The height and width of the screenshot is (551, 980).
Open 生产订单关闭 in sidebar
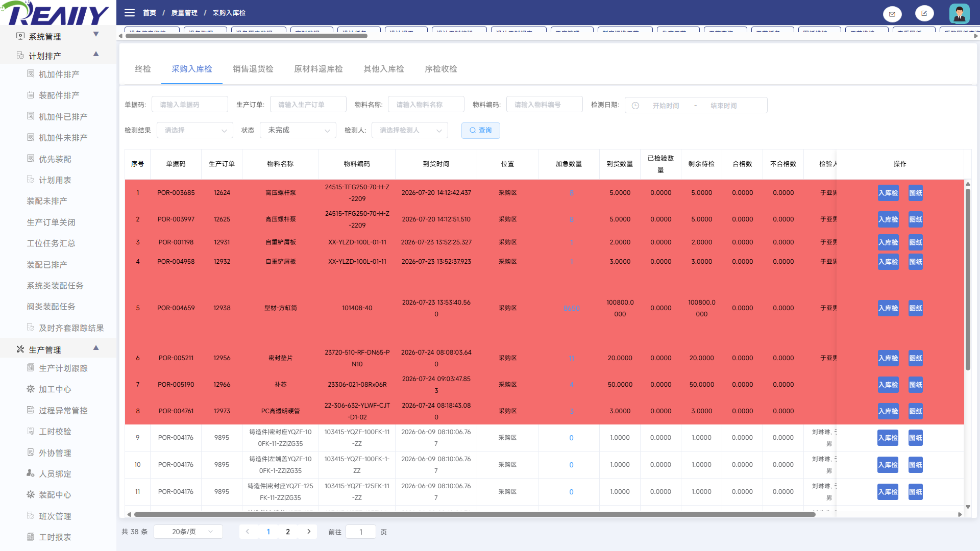[51, 222]
